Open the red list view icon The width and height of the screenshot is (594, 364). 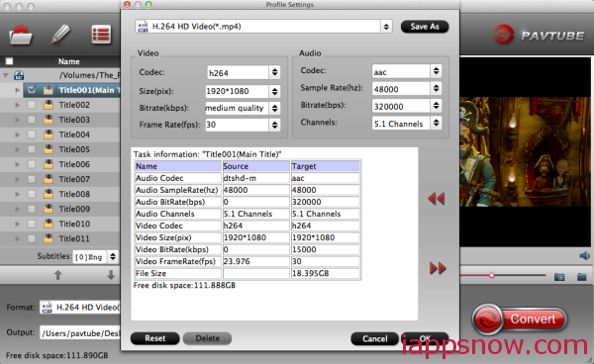101,35
